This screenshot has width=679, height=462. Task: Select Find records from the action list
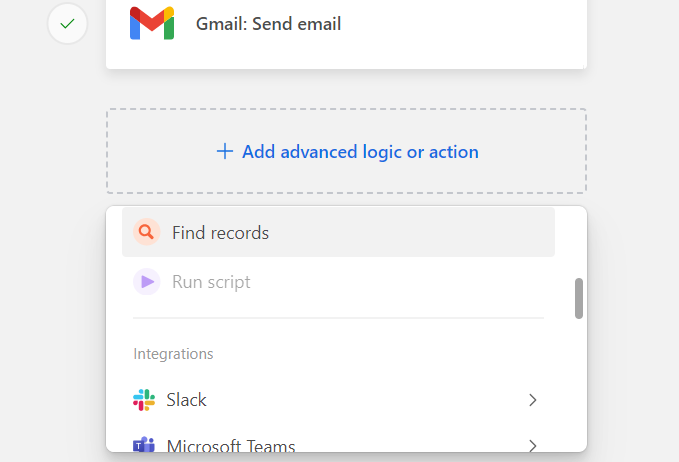pyautogui.click(x=220, y=233)
